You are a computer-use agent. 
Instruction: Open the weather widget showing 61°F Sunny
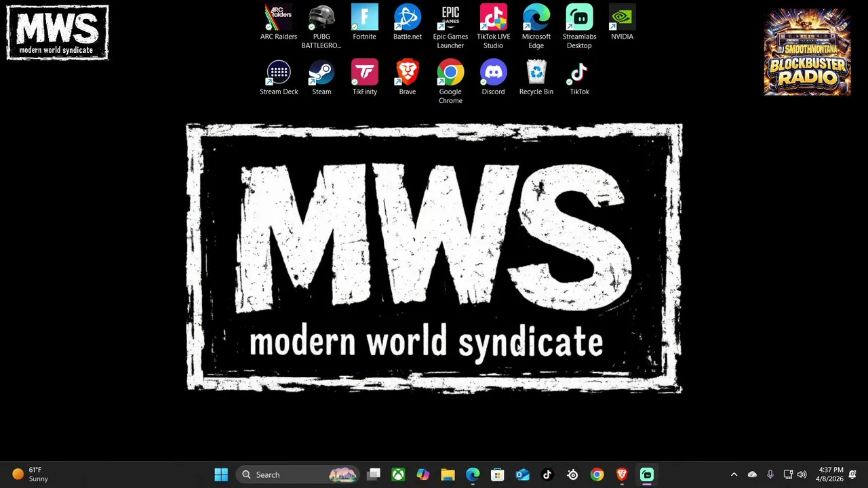coord(31,474)
